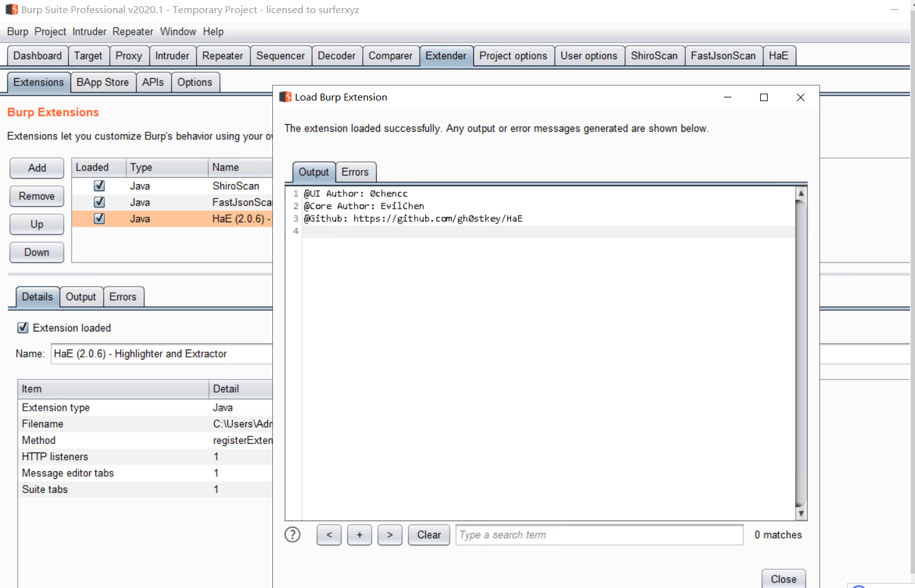Switch to the Dashboard tab
This screenshot has width=915, height=588.
coord(37,56)
